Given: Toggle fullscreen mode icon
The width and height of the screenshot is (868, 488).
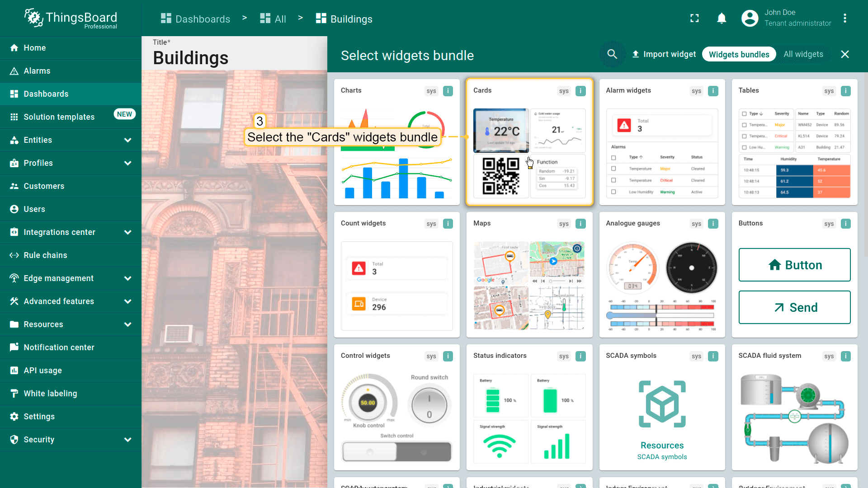Looking at the screenshot, I should tap(694, 19).
